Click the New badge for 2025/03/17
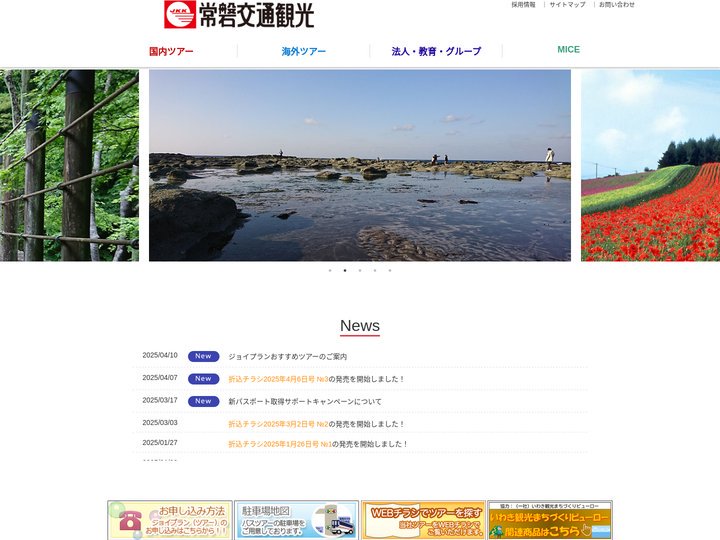720x540 pixels. click(203, 401)
